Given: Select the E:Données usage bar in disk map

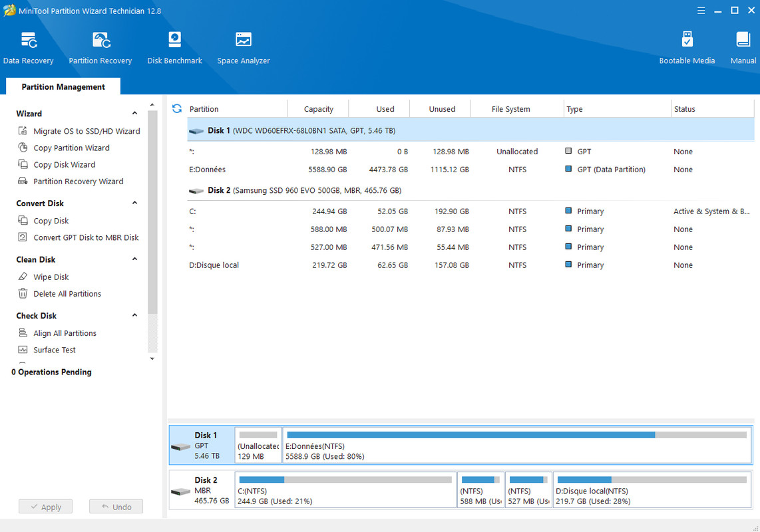Looking at the screenshot, I should click(516, 435).
